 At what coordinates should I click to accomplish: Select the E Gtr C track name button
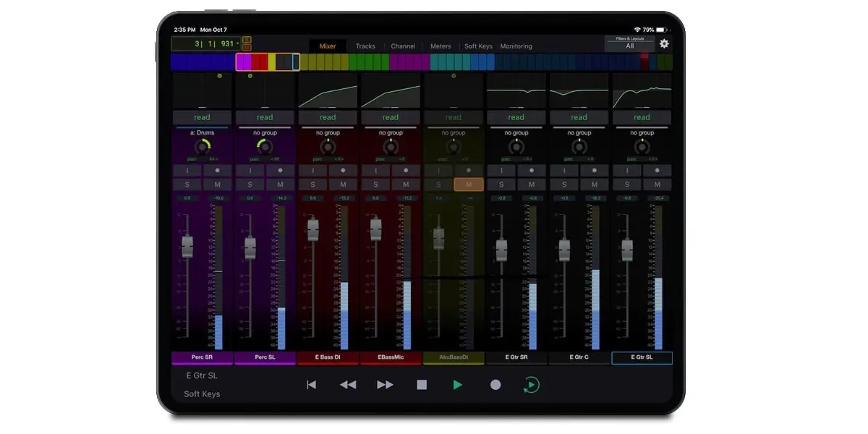[579, 357]
